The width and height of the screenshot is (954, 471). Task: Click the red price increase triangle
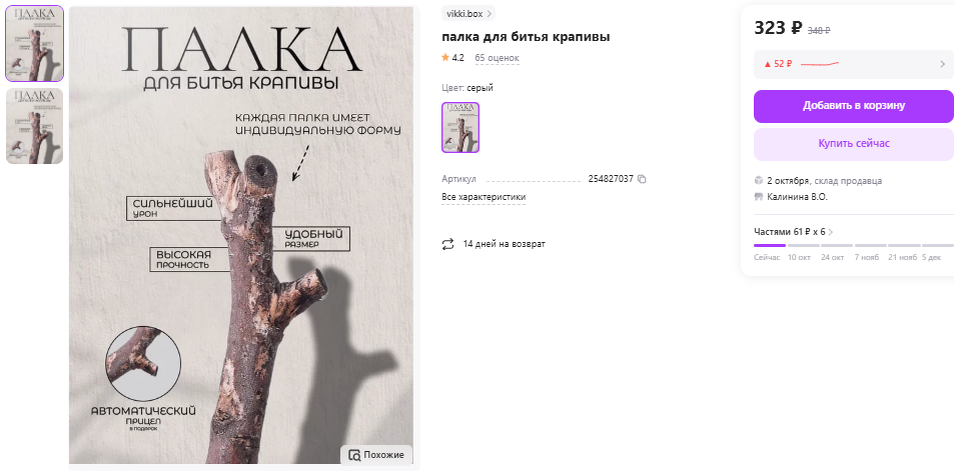[768, 64]
